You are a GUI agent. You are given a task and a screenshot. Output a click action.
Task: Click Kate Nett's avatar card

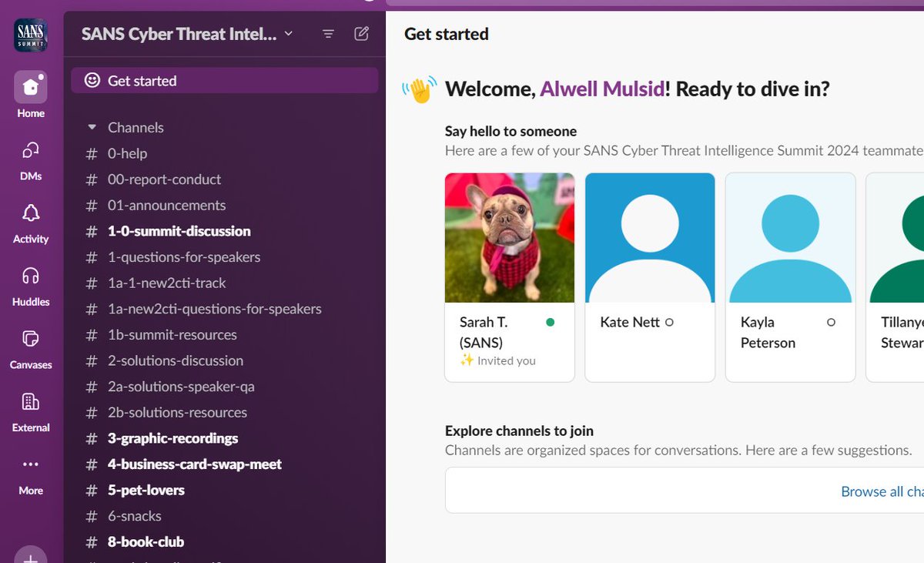650,277
